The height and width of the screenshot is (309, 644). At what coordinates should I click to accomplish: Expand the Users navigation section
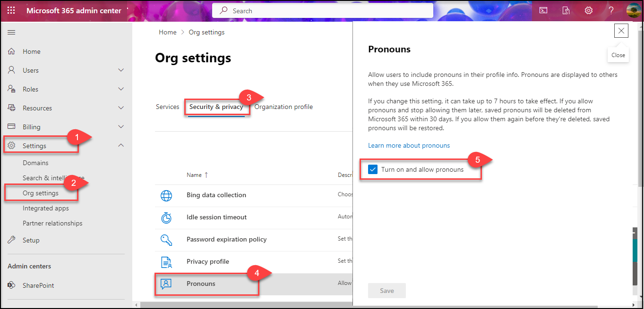pos(121,70)
